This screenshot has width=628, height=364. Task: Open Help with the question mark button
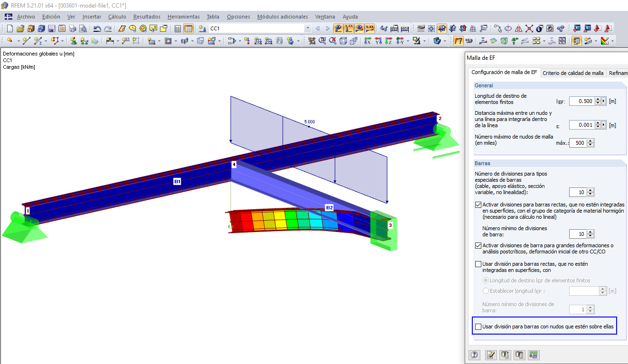coord(474,355)
